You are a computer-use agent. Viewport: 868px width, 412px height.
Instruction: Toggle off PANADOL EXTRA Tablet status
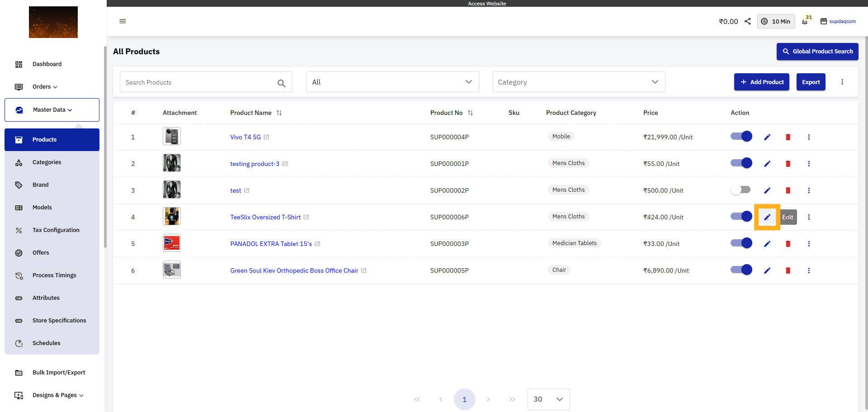pos(741,243)
